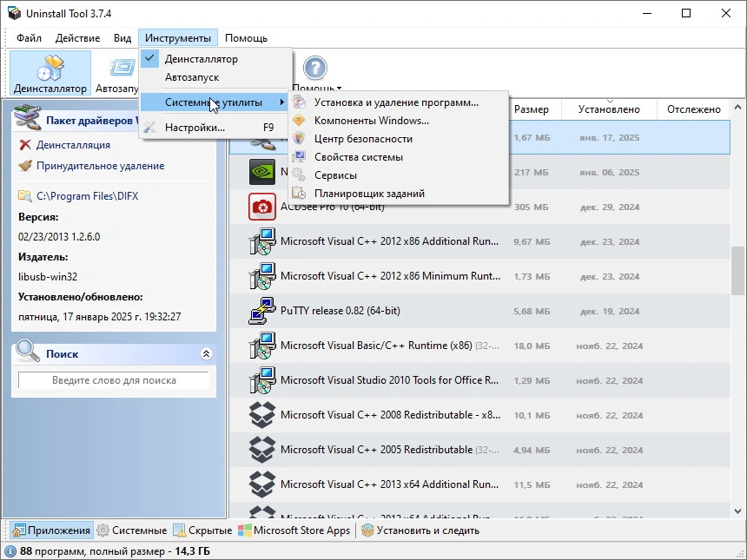Click the program list vertical scrollbar thumb

click(x=737, y=270)
